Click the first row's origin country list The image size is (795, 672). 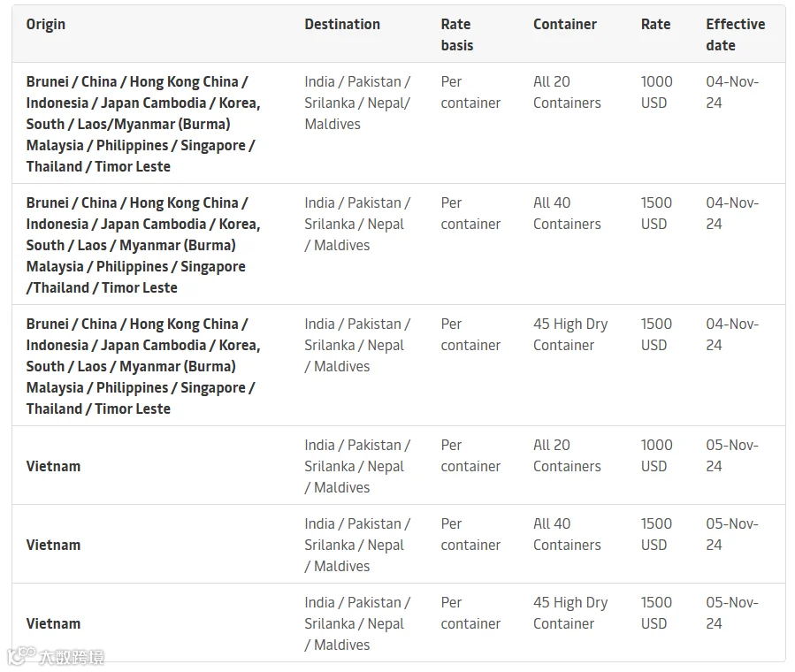pos(141,124)
